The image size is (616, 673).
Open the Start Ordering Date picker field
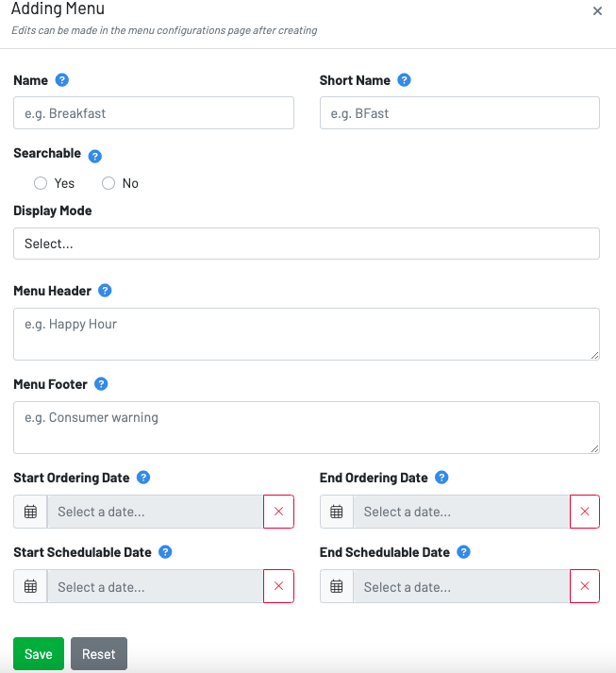coord(155,512)
